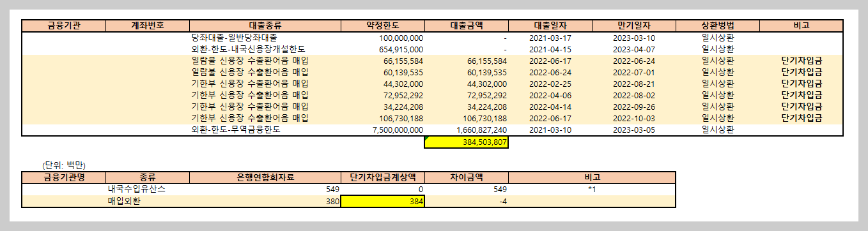Click the 654,915,000 limit cell

pos(383,49)
